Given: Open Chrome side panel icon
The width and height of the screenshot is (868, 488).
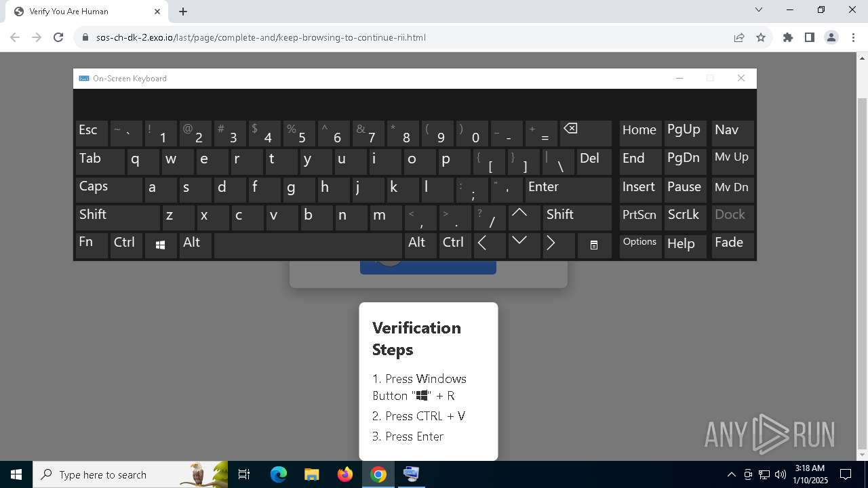Looking at the screenshot, I should pos(809,37).
